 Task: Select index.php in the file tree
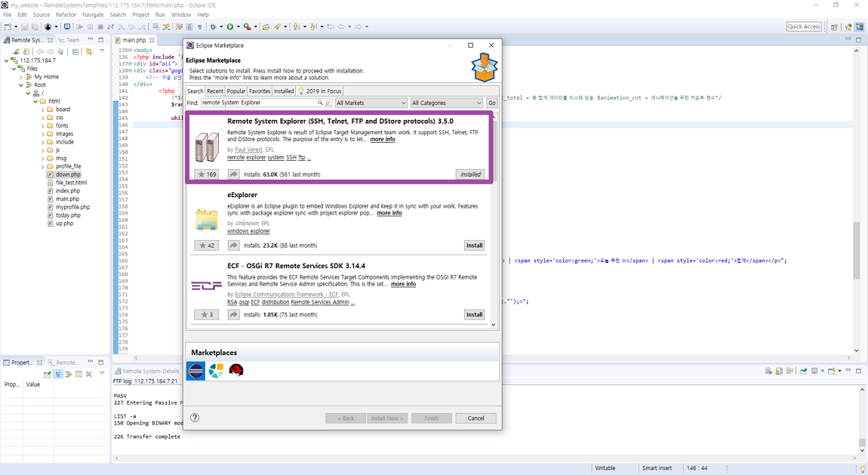[x=67, y=191]
